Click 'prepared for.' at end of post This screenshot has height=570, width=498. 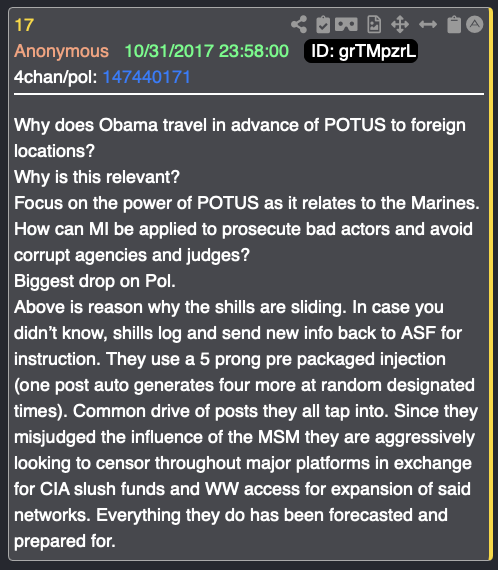point(65,541)
